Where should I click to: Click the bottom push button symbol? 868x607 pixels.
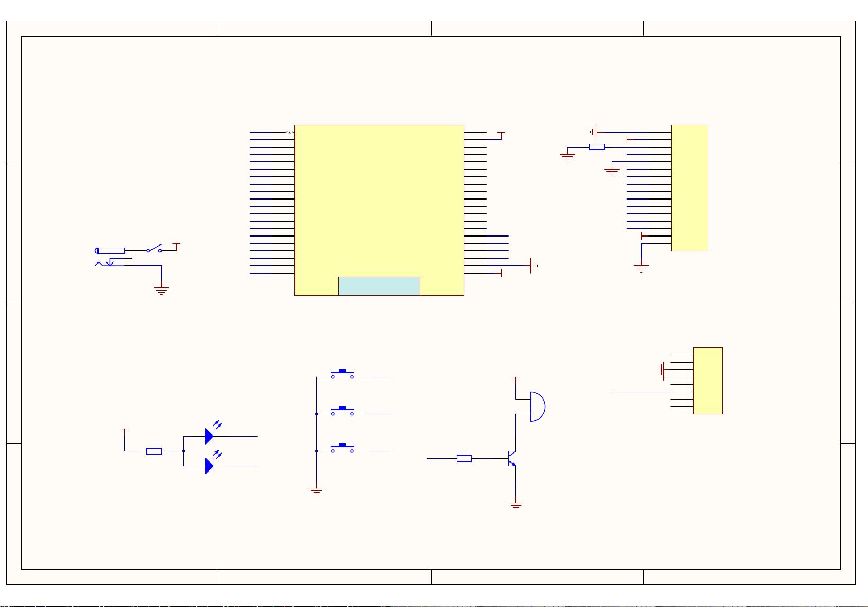pos(342,449)
